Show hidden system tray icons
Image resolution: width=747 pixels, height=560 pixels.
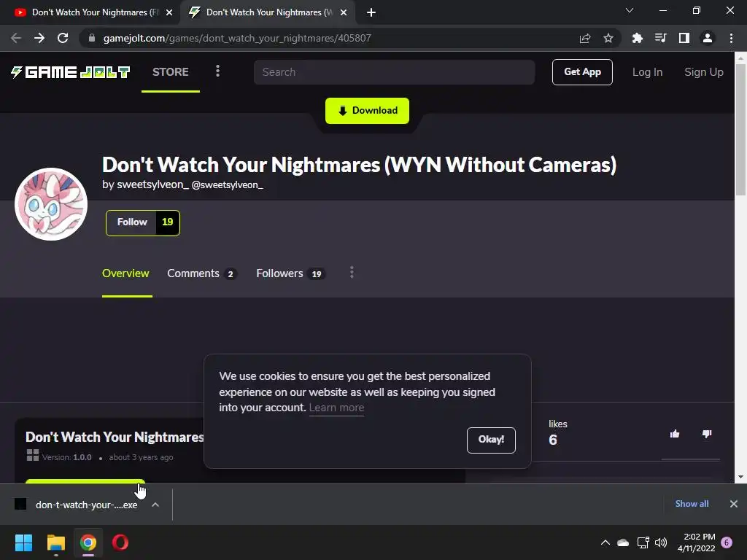[605, 542]
